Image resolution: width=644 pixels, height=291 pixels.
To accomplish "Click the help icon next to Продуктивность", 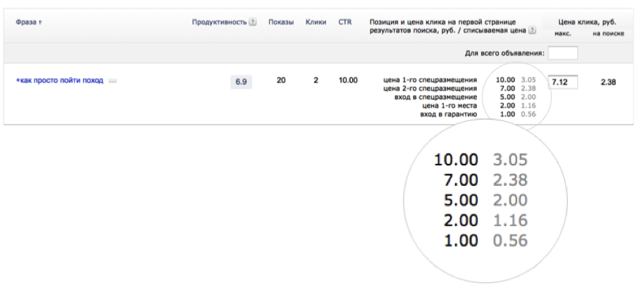I will coord(253,22).
